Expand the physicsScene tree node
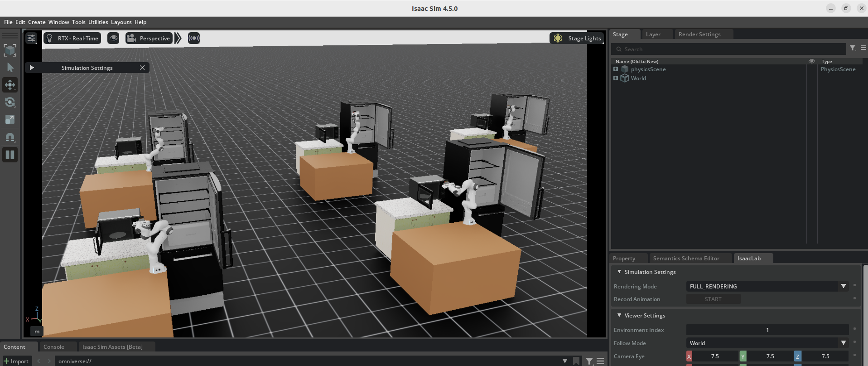This screenshot has height=366, width=868. coord(616,69)
